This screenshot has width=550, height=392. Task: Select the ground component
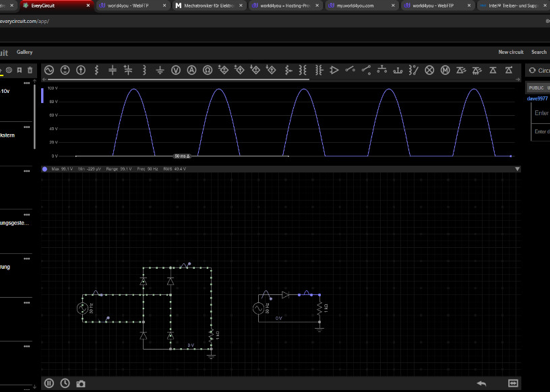tap(160, 70)
